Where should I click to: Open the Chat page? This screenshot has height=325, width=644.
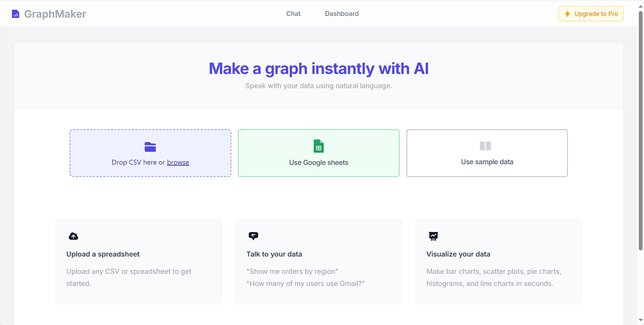coord(293,14)
